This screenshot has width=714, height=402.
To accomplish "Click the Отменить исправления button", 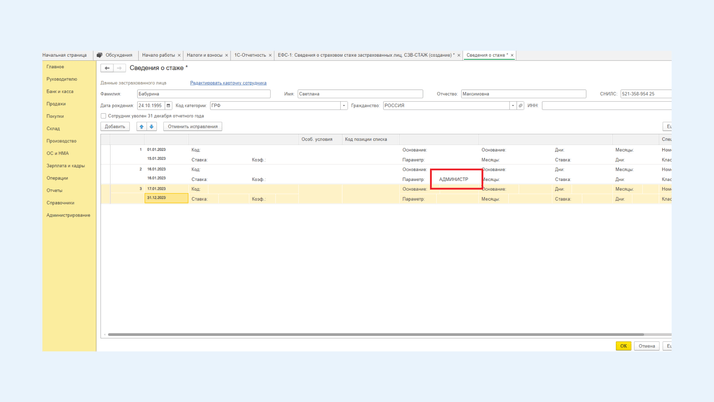I will tap(193, 127).
